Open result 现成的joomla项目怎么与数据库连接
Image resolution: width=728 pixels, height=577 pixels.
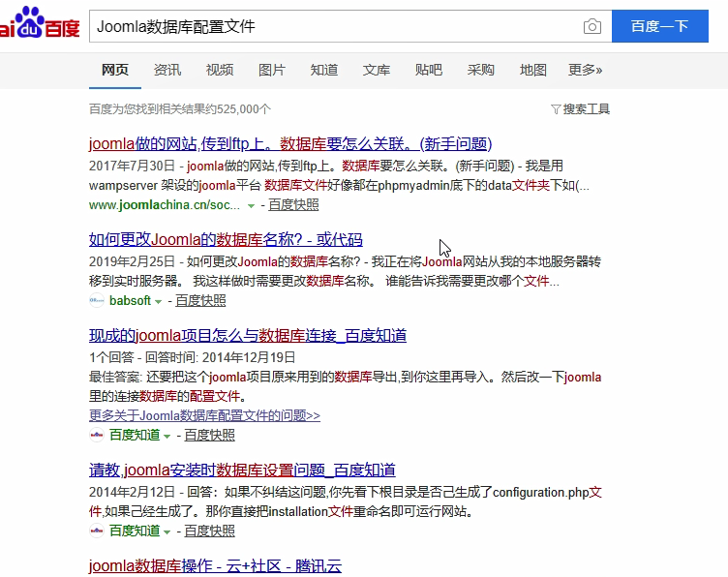(248, 335)
